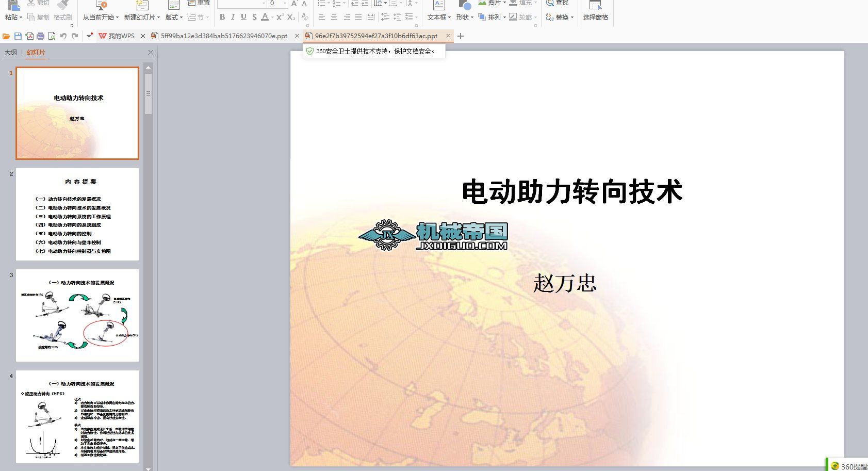Select slide 4 thumbnail about 液压动力转向
Viewport: 868px width, 471px height.
pos(77,416)
